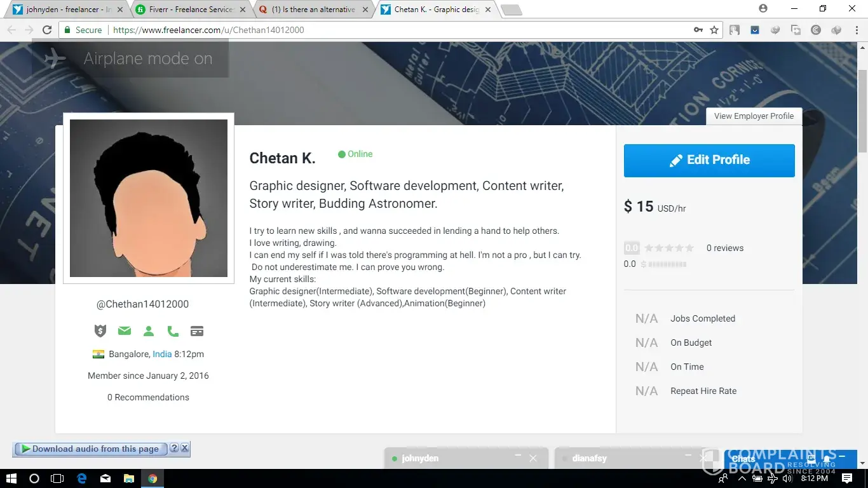Reload the Freelancer profile page
868x488 pixels.
pos(47,30)
